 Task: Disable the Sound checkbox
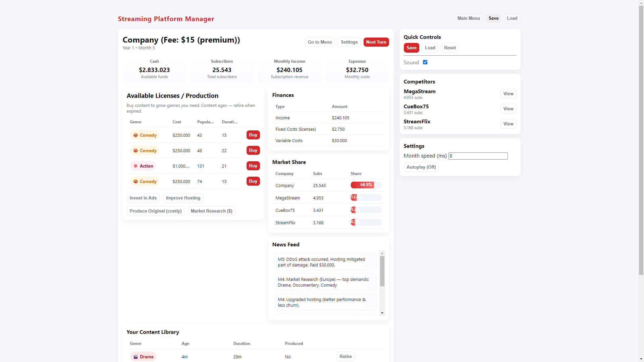point(425,62)
